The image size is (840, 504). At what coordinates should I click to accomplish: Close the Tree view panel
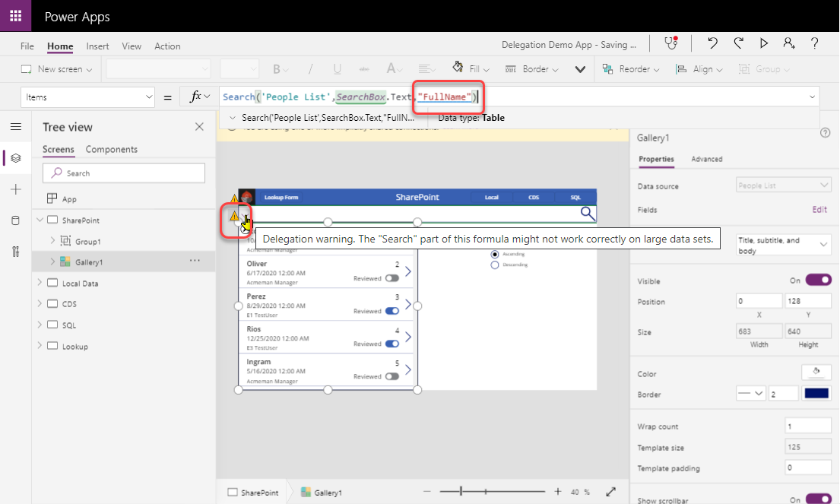coord(199,126)
